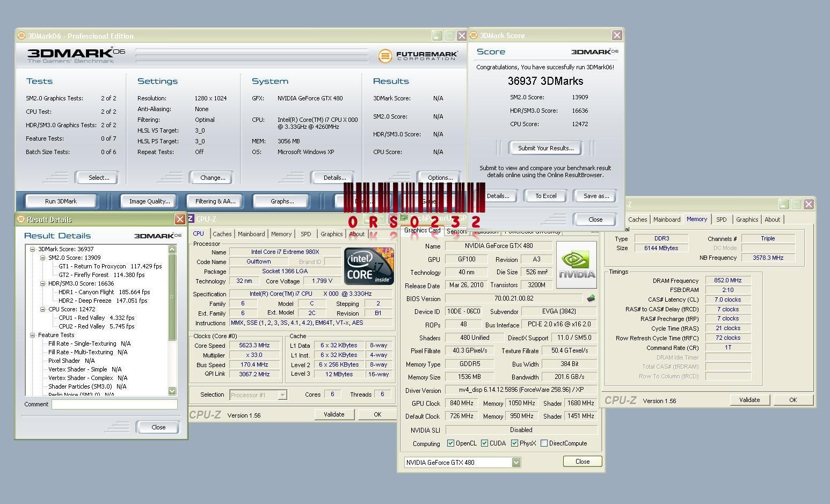
Task: Select the Pixel Shader N/A row
Action: click(x=71, y=361)
